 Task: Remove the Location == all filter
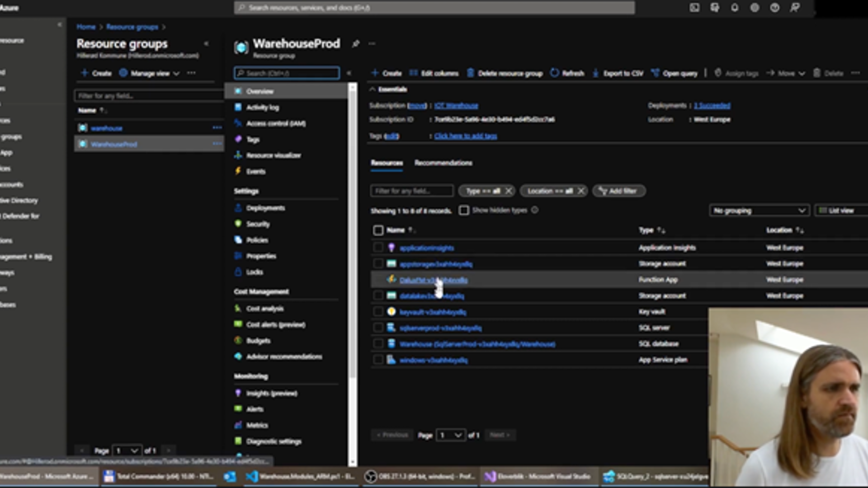581,191
